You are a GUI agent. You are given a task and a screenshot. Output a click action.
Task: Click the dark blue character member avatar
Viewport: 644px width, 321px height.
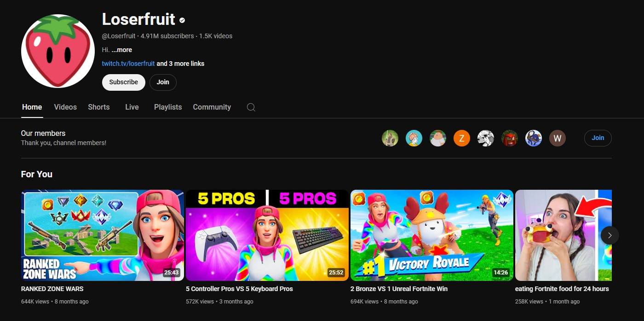click(534, 138)
